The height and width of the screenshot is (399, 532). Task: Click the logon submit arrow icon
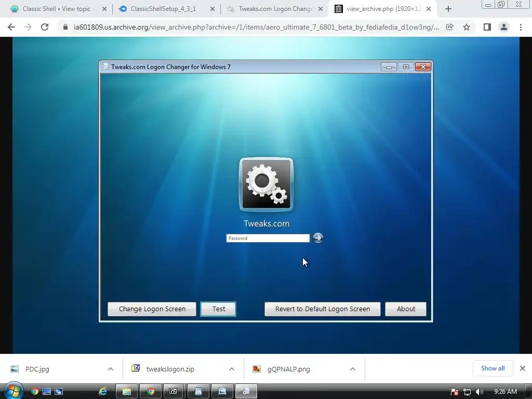coord(318,238)
